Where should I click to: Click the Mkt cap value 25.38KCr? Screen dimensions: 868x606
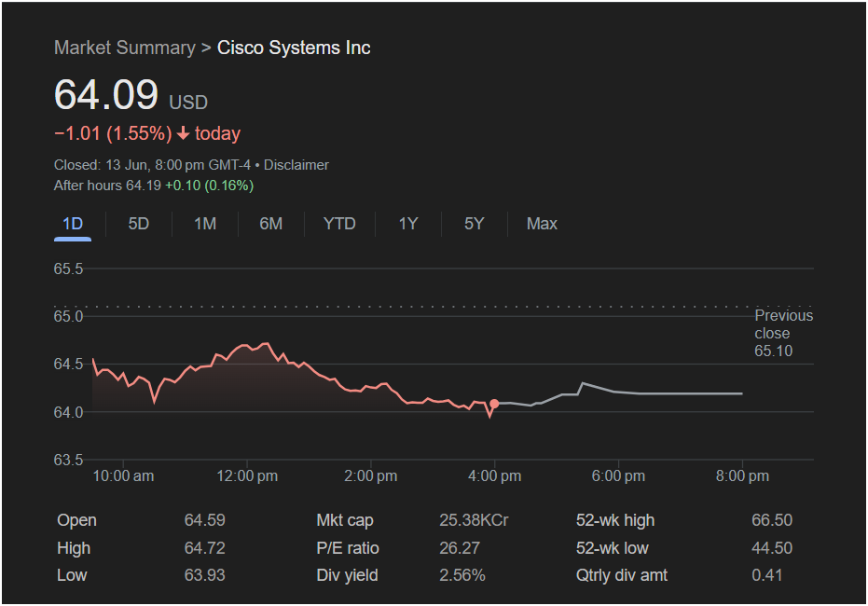click(474, 520)
